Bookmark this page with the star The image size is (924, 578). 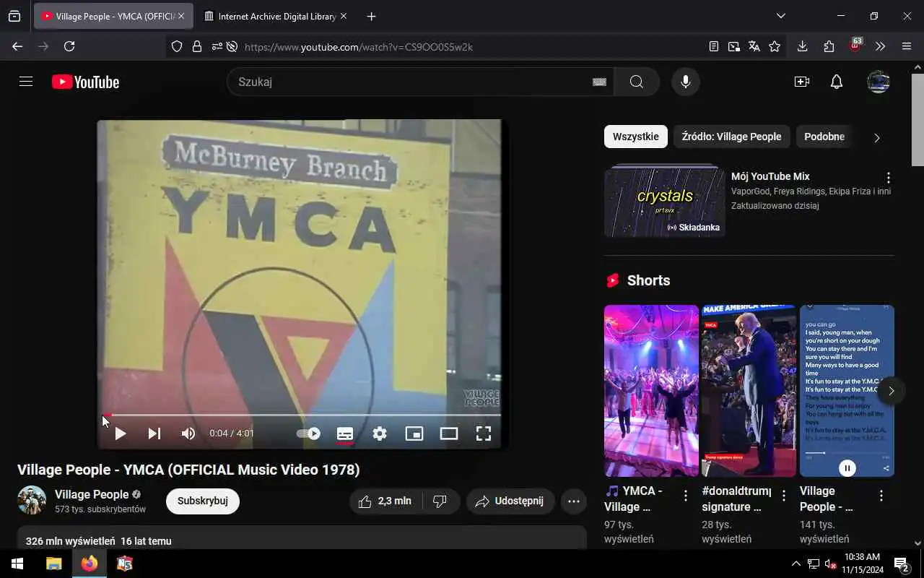coord(775,46)
